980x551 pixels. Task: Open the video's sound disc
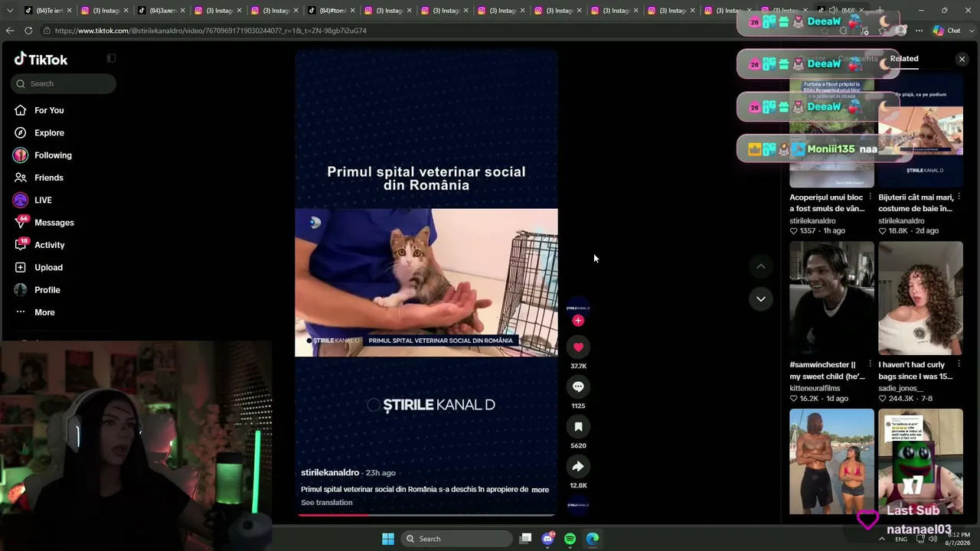(x=578, y=505)
